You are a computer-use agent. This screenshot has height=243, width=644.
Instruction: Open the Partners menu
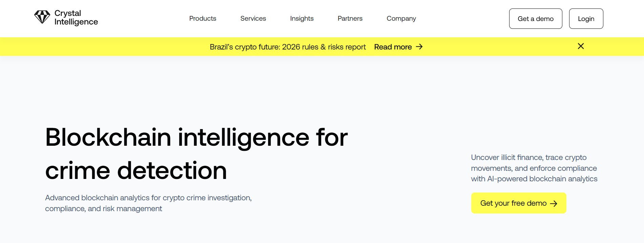pos(350,19)
